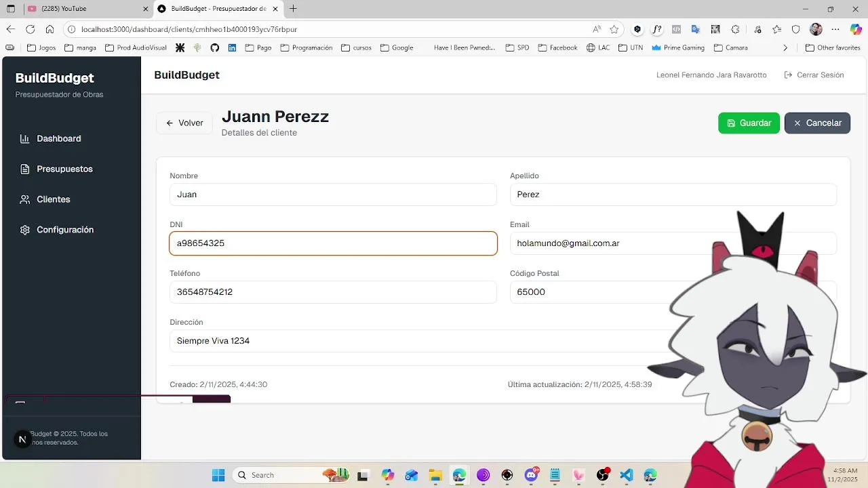Click the Browser essentials shield icon

click(796, 29)
